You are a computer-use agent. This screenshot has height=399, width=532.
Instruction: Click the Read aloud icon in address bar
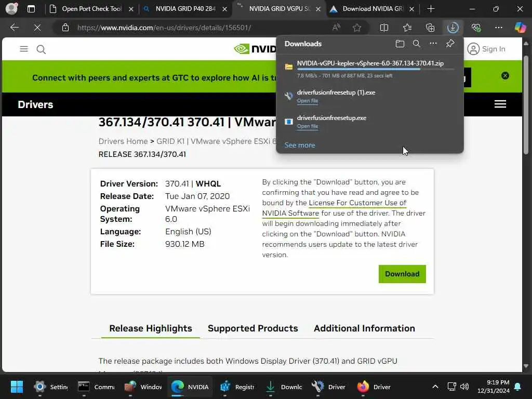[x=336, y=28]
